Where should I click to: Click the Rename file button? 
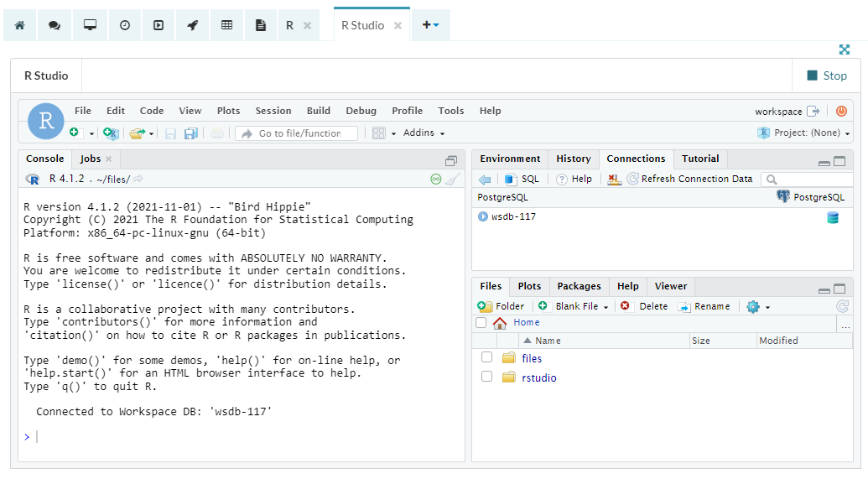[x=704, y=306]
